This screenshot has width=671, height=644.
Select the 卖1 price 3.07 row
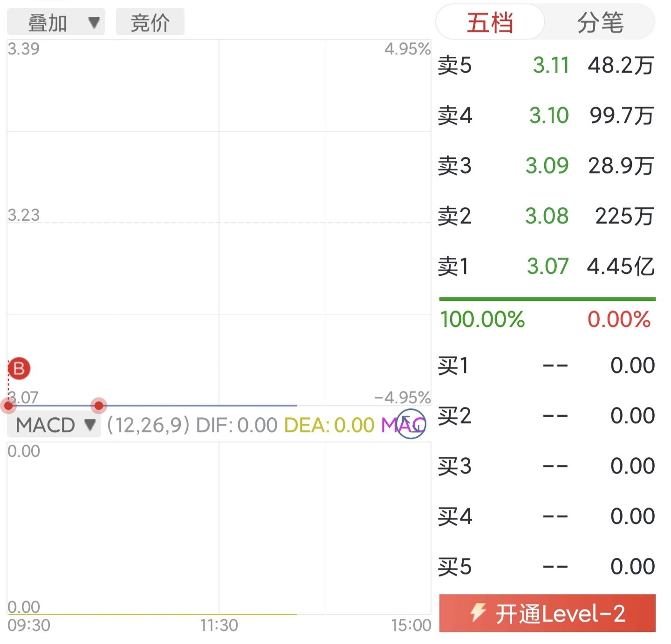[546, 266]
